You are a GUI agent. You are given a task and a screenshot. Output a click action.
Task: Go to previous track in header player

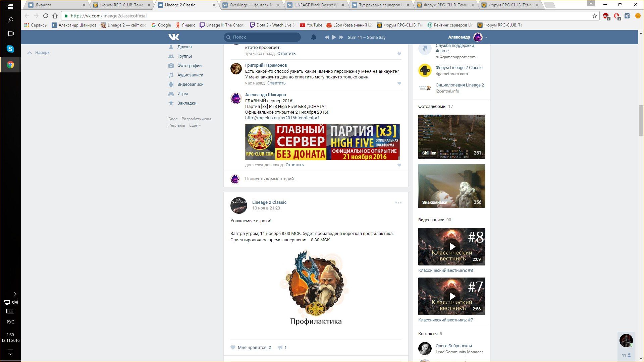326,37
